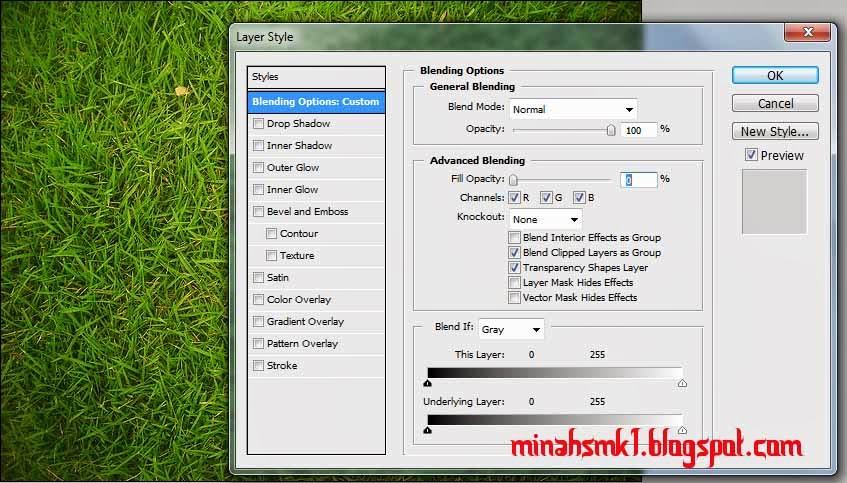Toggle the R channel checkbox
This screenshot has width=847, height=483.
pos(514,198)
